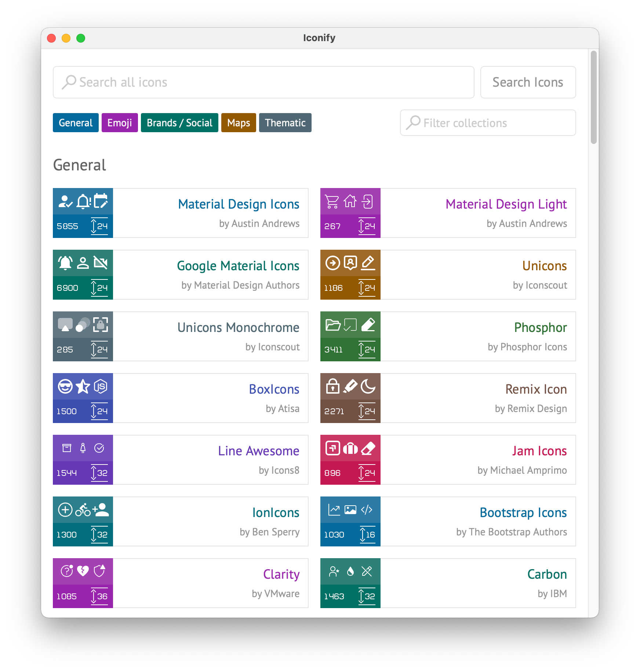Click the water drop icon in Carbon
The image size is (640, 672).
coord(350,571)
